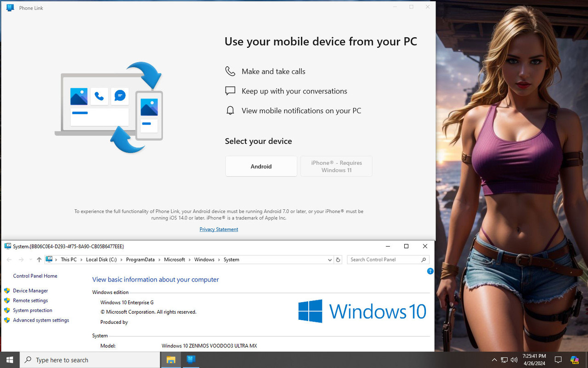Click the search magnifier icon in Control Panel

tap(424, 259)
